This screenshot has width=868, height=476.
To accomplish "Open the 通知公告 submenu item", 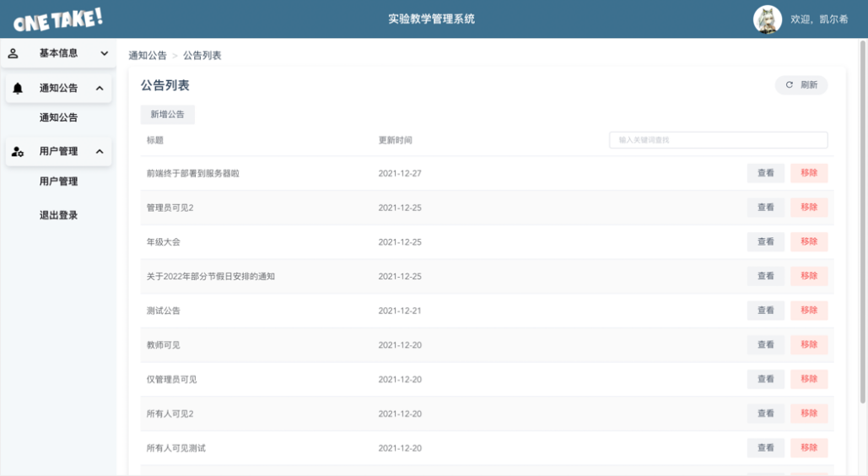I will pyautogui.click(x=58, y=117).
